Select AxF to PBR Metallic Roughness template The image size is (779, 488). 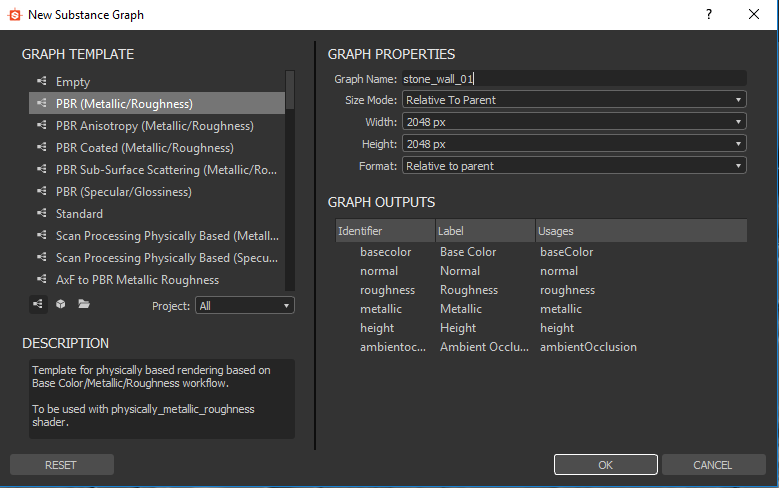pyautogui.click(x=157, y=279)
